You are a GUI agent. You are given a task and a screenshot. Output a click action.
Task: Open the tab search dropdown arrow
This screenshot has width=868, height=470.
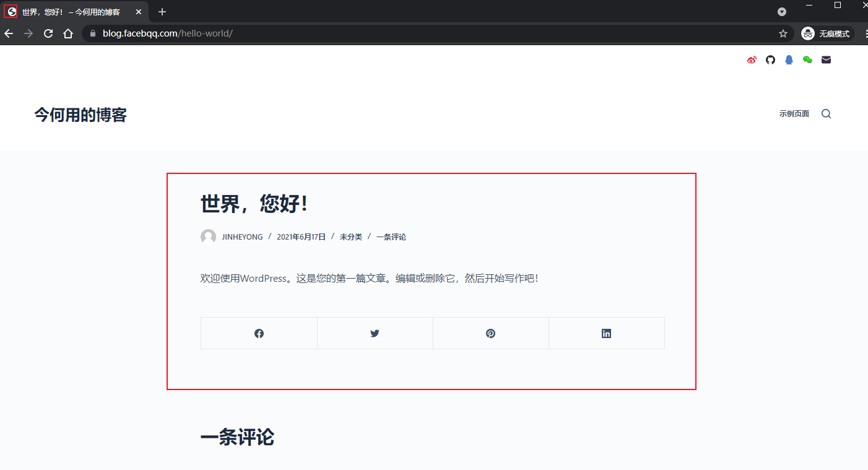coord(782,12)
